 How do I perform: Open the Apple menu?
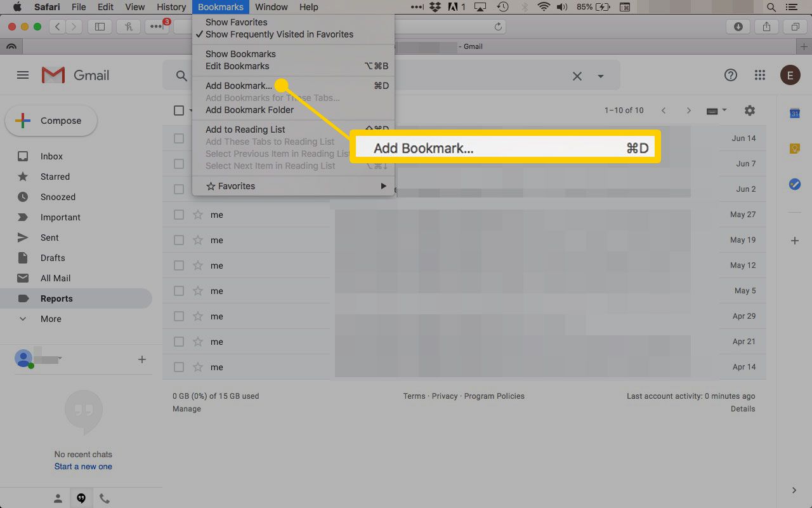tap(17, 7)
